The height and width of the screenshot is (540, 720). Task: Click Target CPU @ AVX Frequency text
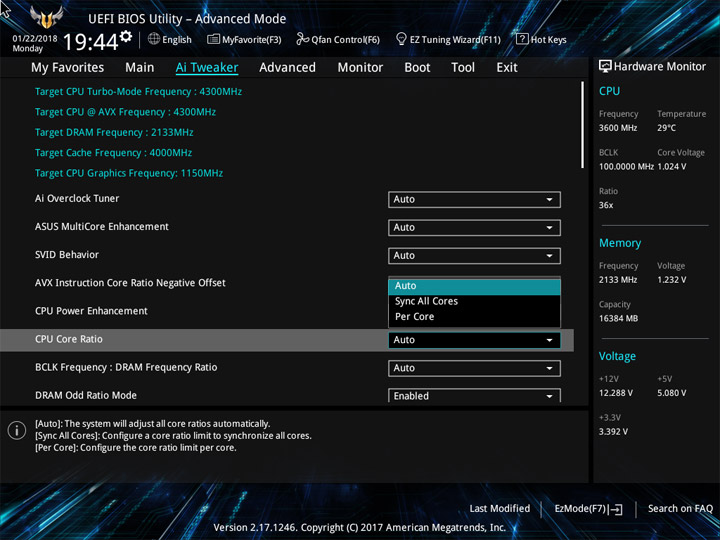125,112
